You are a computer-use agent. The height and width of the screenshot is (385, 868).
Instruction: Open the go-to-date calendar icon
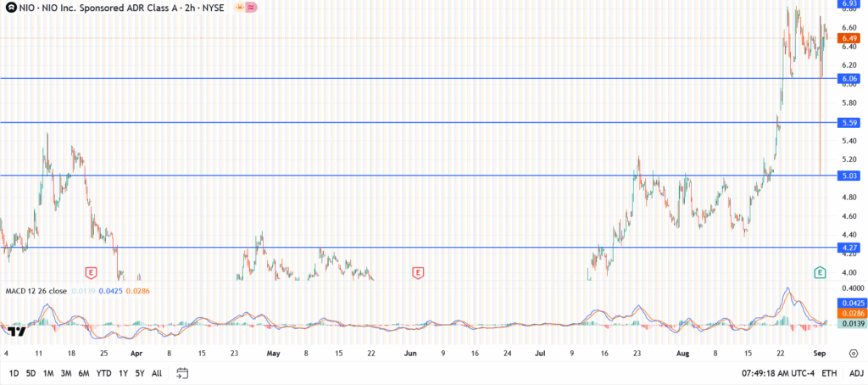(x=183, y=373)
